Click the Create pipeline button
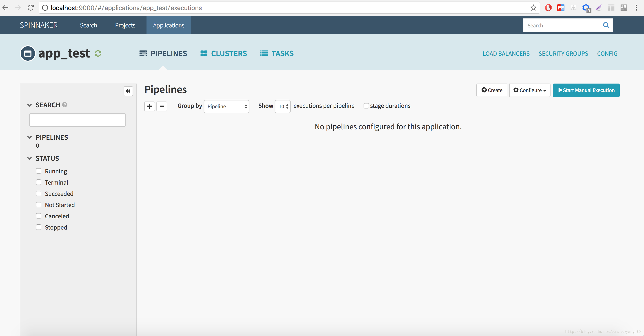Screen dimensions: 644x336 (x=491, y=90)
